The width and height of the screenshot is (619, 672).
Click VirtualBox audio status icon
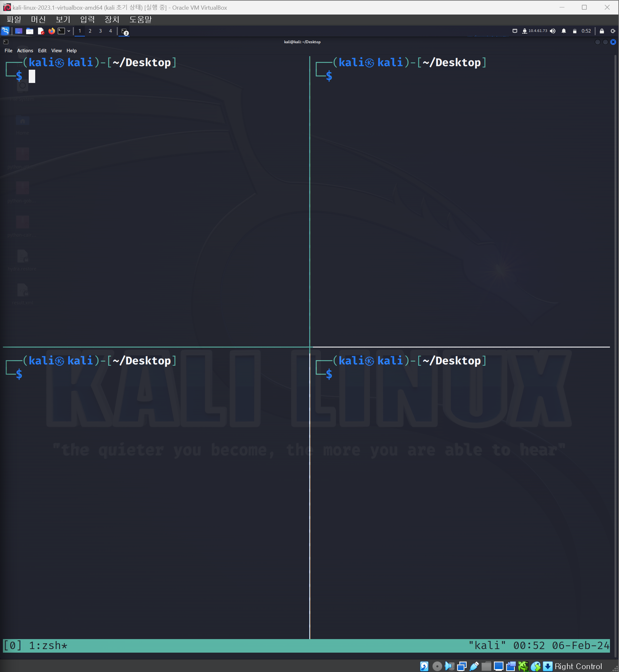click(x=449, y=666)
